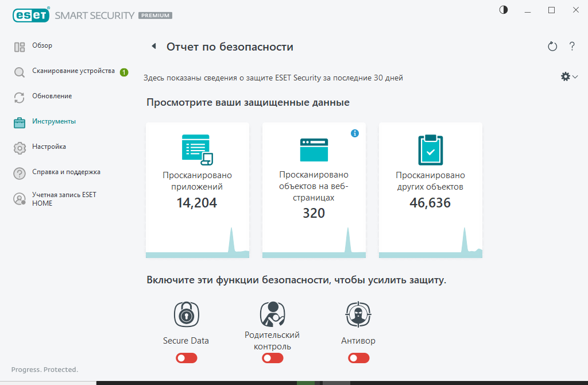Click the Родительский контроль label
This screenshot has width=588, height=385.
(x=272, y=341)
